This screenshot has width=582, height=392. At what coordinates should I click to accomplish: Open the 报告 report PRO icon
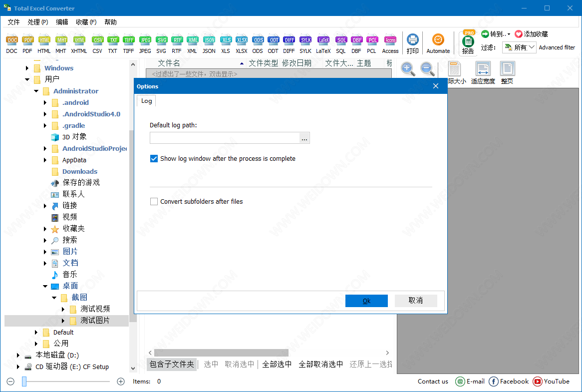[468, 43]
